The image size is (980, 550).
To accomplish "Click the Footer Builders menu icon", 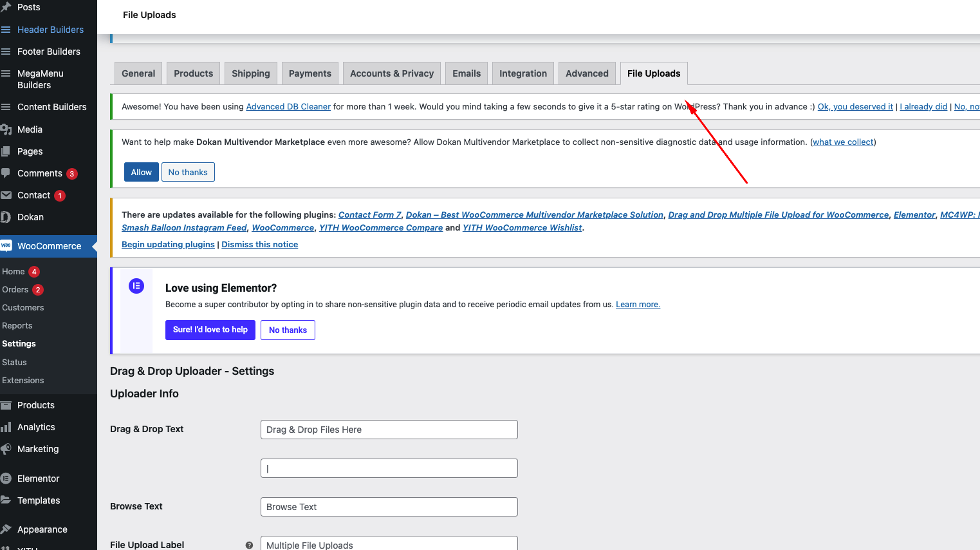I will (6, 52).
